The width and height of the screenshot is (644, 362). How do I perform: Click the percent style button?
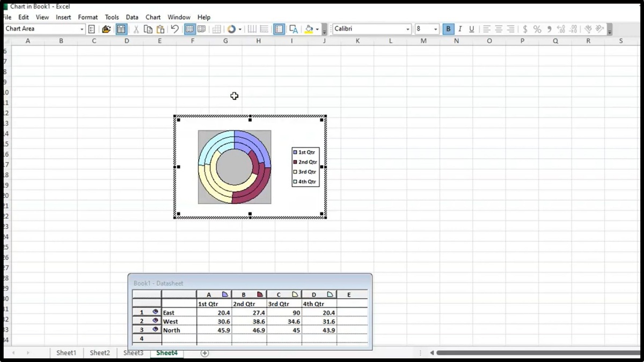537,29
